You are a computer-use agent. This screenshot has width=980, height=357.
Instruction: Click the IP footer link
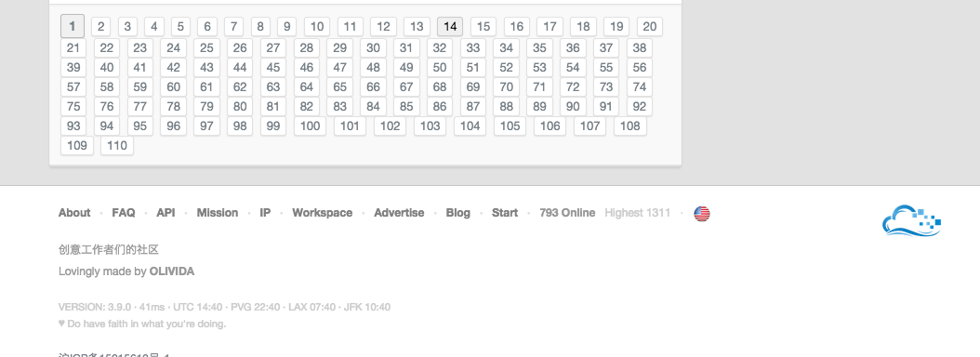click(x=265, y=213)
